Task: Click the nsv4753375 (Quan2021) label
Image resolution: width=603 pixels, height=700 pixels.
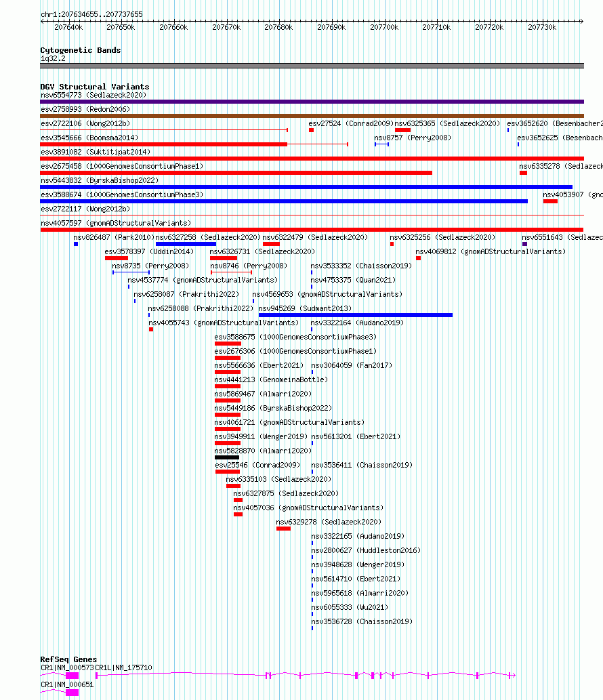Action: point(353,281)
